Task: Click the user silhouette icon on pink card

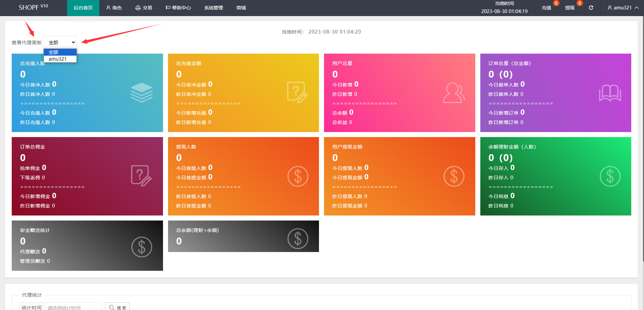Action: click(x=453, y=93)
